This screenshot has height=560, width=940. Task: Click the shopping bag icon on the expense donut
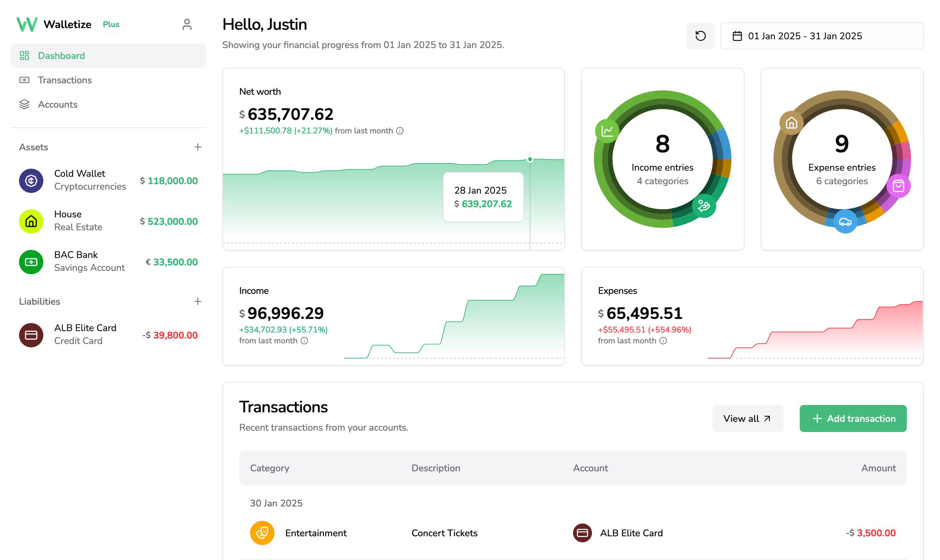pyautogui.click(x=898, y=186)
